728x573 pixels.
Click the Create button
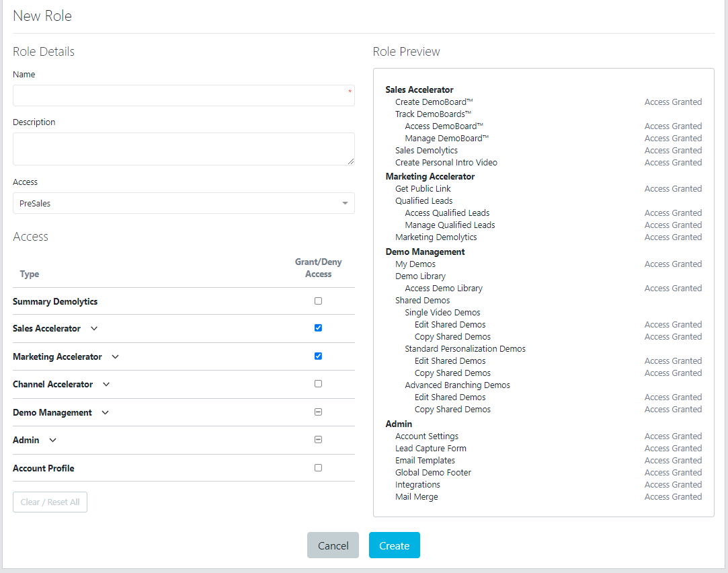point(395,545)
